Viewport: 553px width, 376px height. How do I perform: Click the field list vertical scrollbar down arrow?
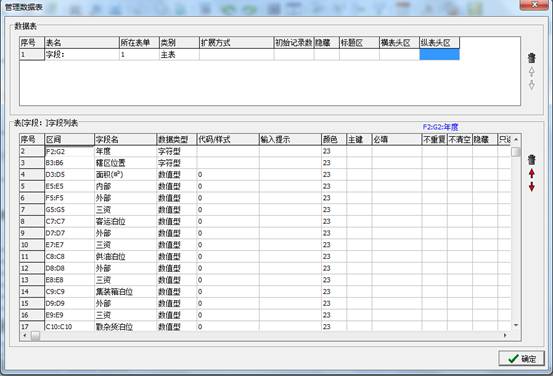(x=516, y=325)
